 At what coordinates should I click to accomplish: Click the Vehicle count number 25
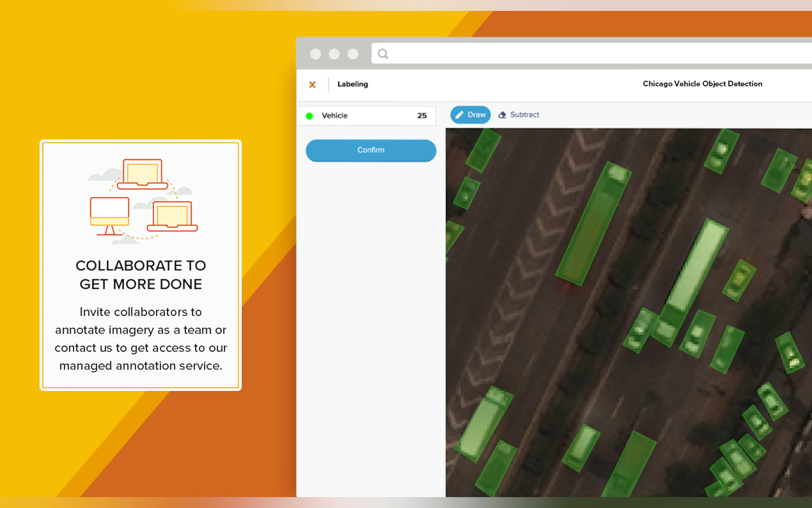coord(422,115)
